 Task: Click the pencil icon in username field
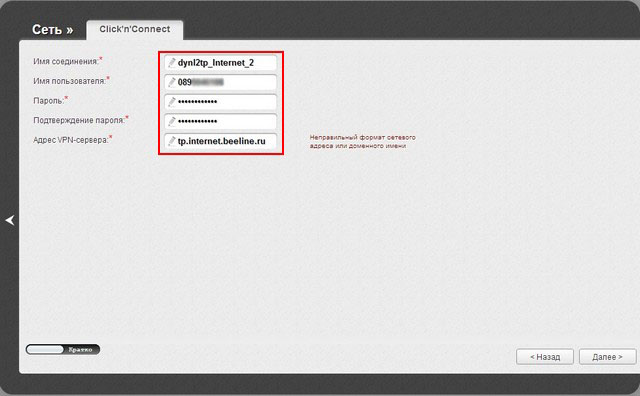[172, 82]
